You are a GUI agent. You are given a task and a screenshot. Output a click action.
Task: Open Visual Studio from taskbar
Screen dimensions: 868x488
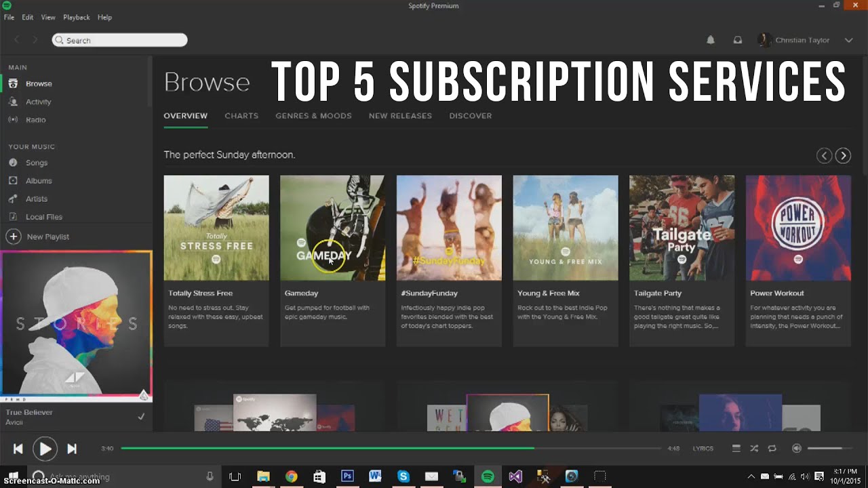515,476
